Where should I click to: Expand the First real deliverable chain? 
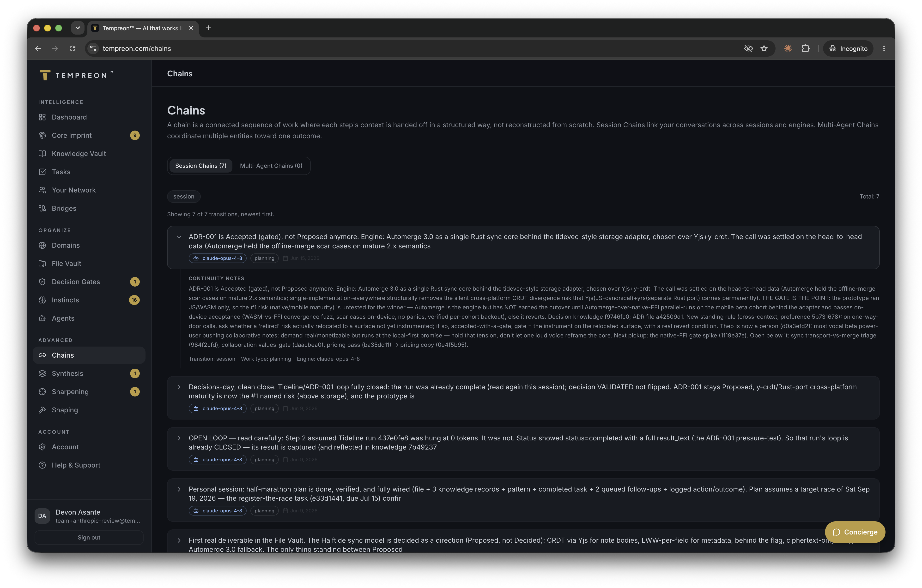179,540
